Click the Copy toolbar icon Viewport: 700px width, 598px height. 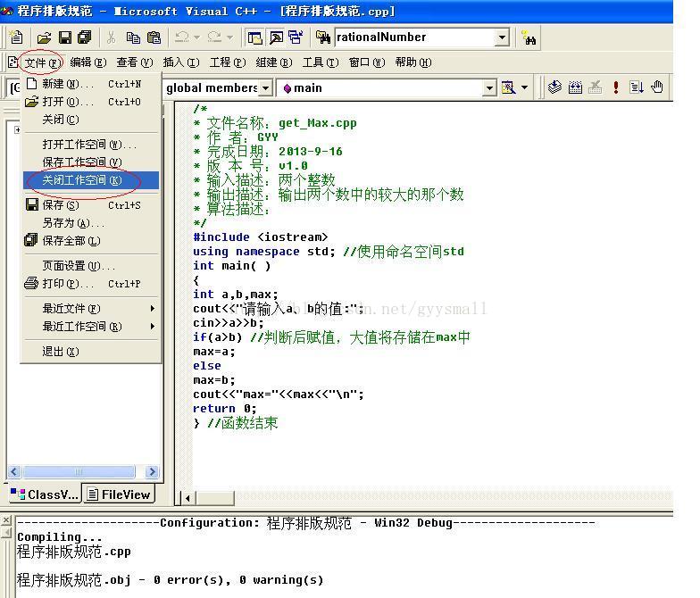click(132, 37)
